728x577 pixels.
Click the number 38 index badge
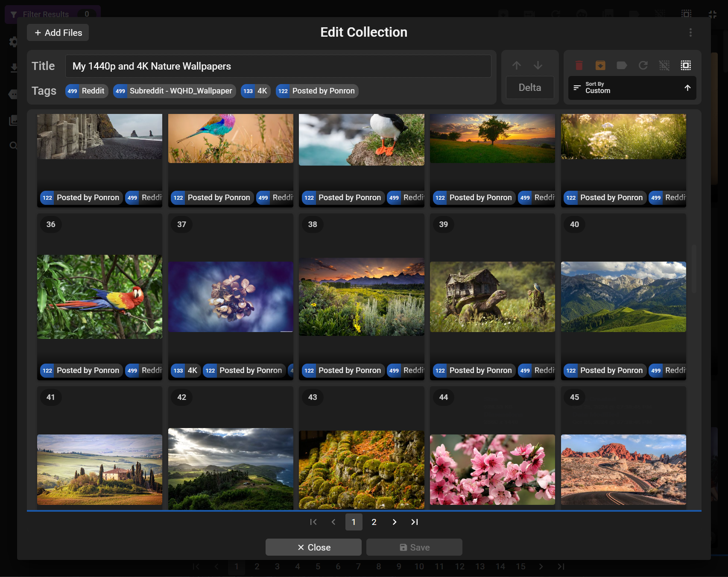pyautogui.click(x=313, y=224)
